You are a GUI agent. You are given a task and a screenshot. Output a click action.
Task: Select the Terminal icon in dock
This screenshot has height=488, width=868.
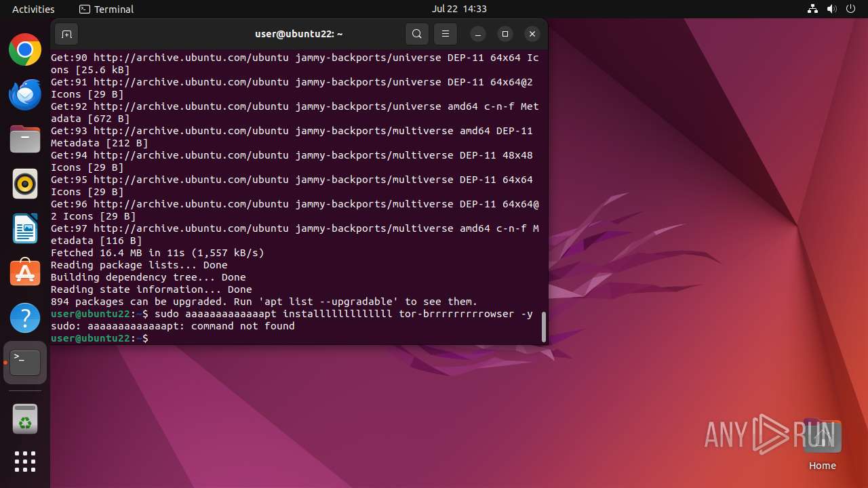click(x=25, y=363)
